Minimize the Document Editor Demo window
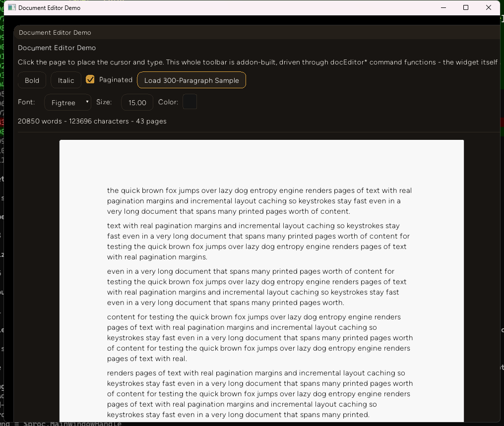Viewport: 504px width, 426px height. point(443,7)
